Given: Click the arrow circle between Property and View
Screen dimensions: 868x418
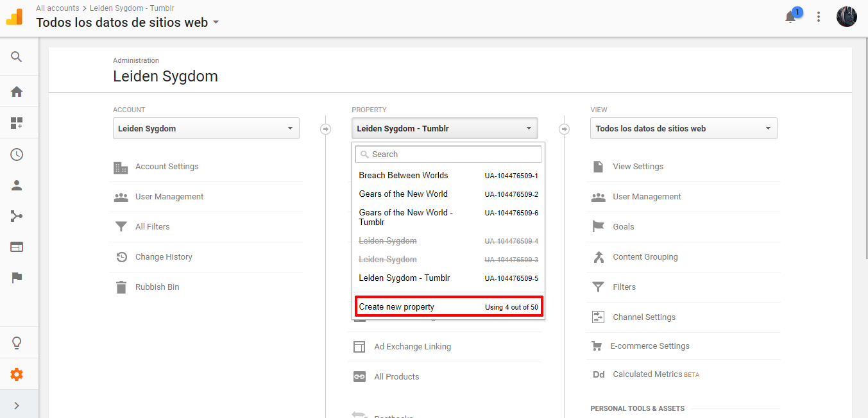Looking at the screenshot, I should (564, 129).
